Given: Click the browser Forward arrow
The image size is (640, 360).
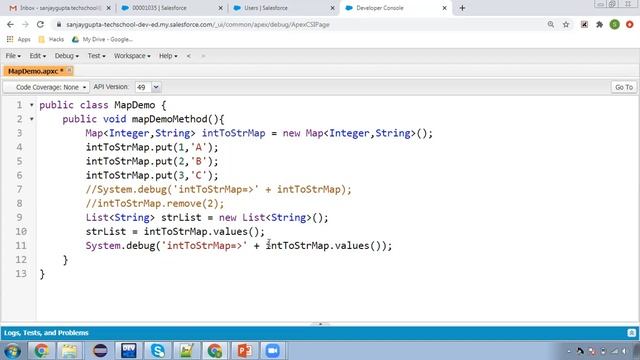Looking at the screenshot, I should point(25,24).
